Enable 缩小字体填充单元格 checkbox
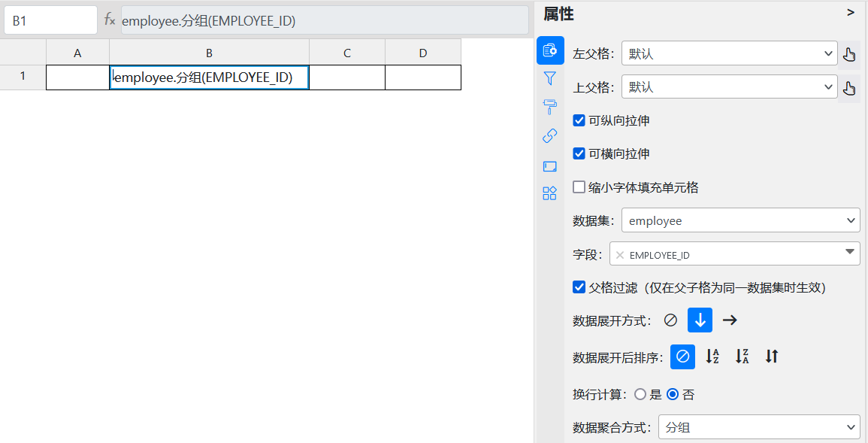868x443 pixels. pyautogui.click(x=579, y=187)
